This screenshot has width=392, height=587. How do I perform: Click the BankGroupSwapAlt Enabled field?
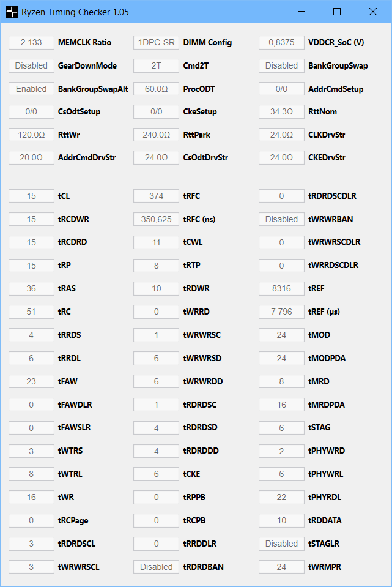click(x=31, y=89)
